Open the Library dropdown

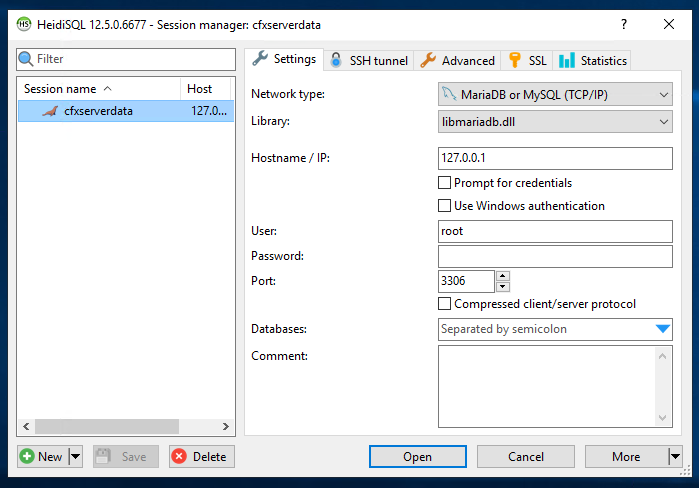pyautogui.click(x=663, y=122)
